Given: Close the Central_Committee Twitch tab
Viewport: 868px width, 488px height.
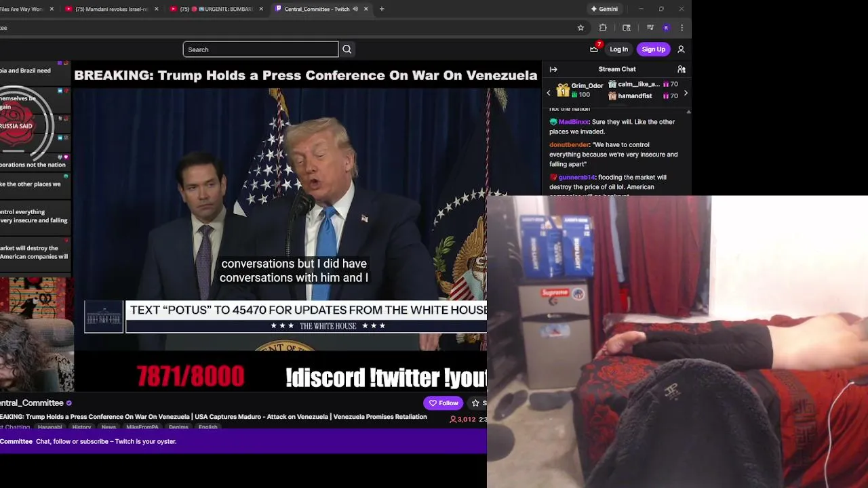Looking at the screenshot, I should pos(366,9).
